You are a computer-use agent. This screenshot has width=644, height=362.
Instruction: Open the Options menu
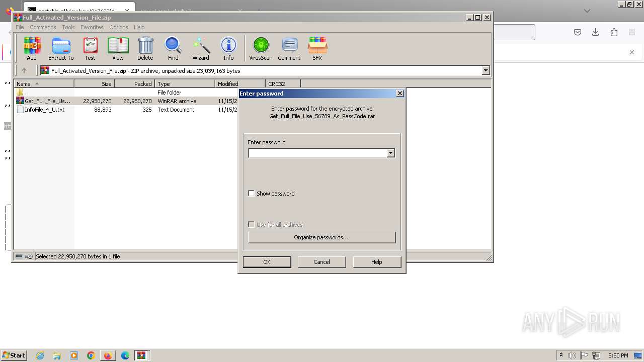coord(119,27)
